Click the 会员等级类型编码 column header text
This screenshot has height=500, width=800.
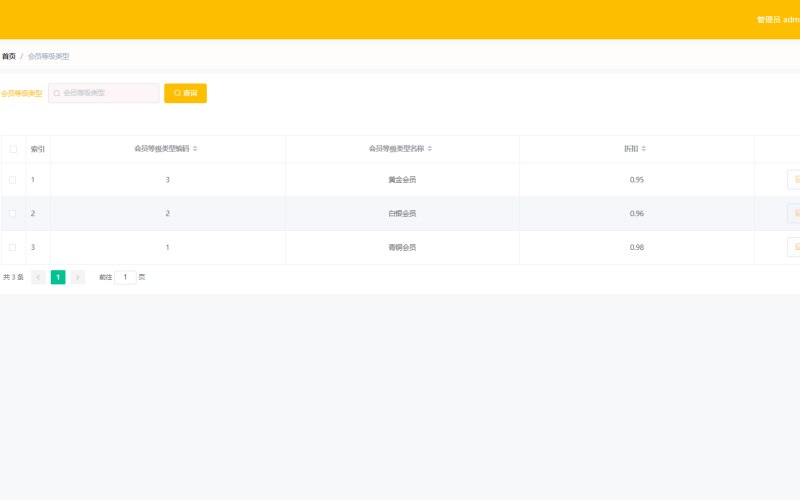point(162,148)
